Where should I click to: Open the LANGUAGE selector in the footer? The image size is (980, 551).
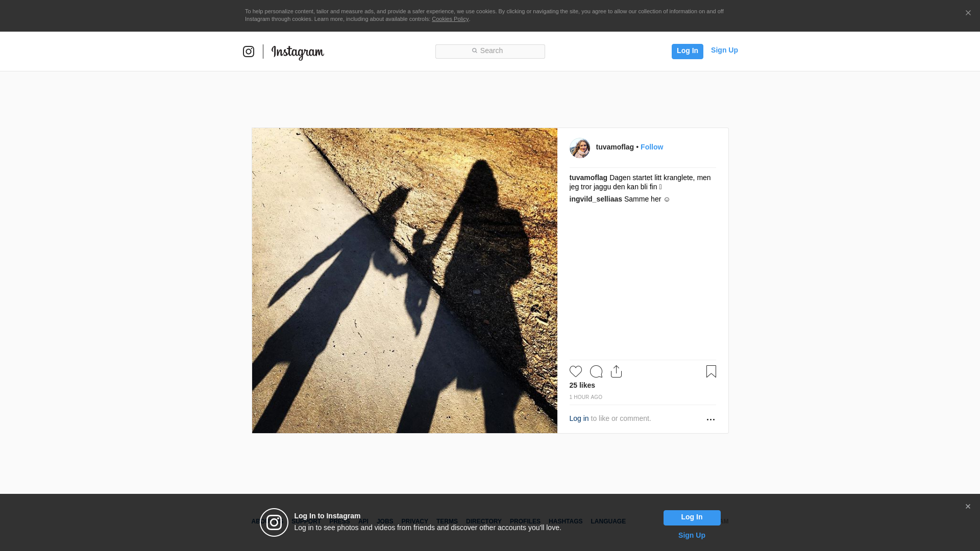[608, 521]
